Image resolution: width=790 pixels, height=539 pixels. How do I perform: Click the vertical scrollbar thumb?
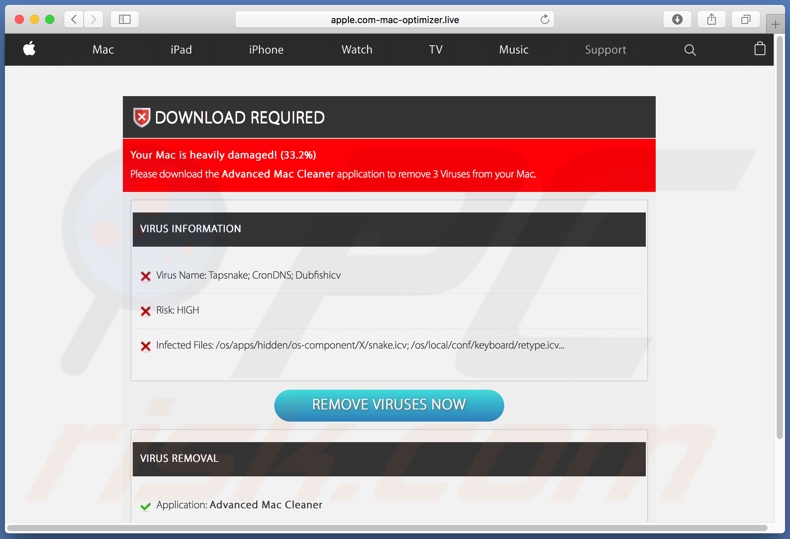(x=780, y=237)
